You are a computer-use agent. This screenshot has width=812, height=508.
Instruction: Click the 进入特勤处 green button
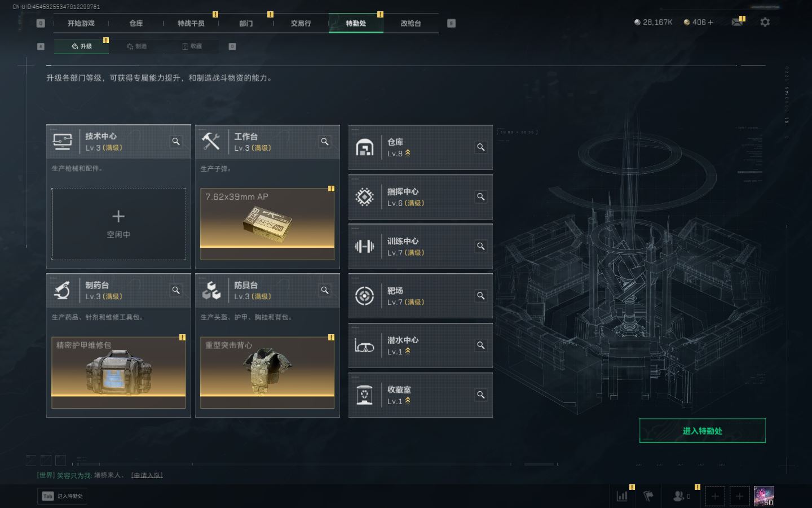tap(702, 431)
